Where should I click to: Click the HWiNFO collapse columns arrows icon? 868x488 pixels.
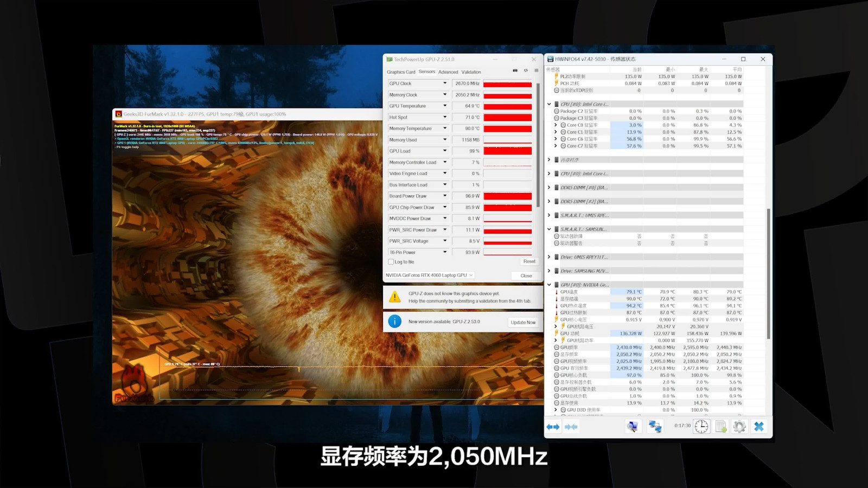[571, 427]
